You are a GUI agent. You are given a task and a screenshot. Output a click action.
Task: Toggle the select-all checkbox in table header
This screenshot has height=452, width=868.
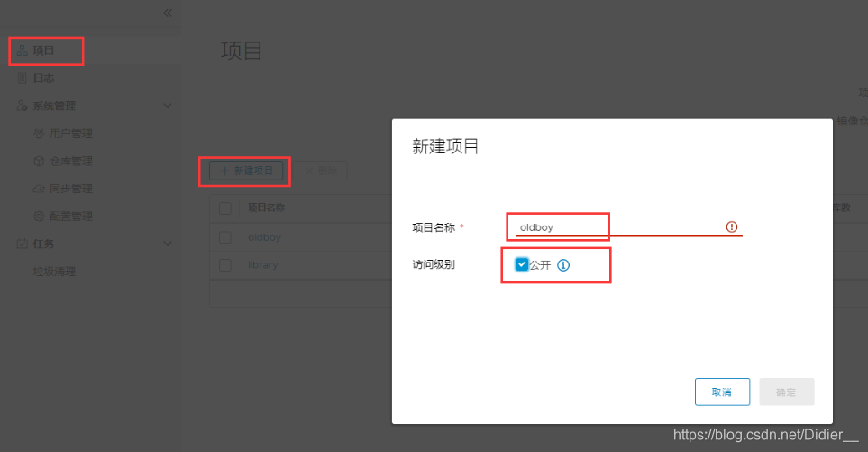[x=225, y=208]
